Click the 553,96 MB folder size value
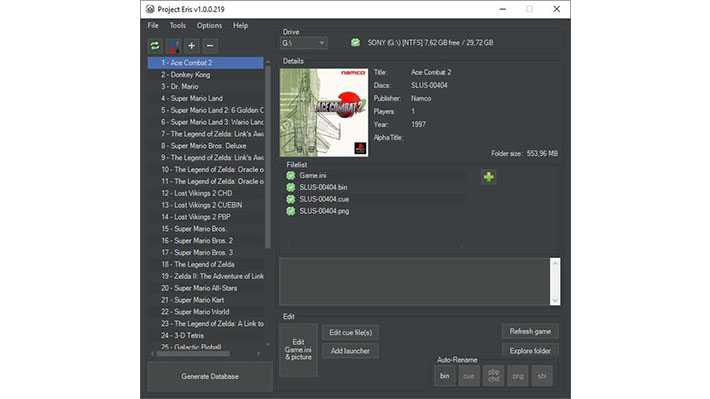 [x=542, y=154]
